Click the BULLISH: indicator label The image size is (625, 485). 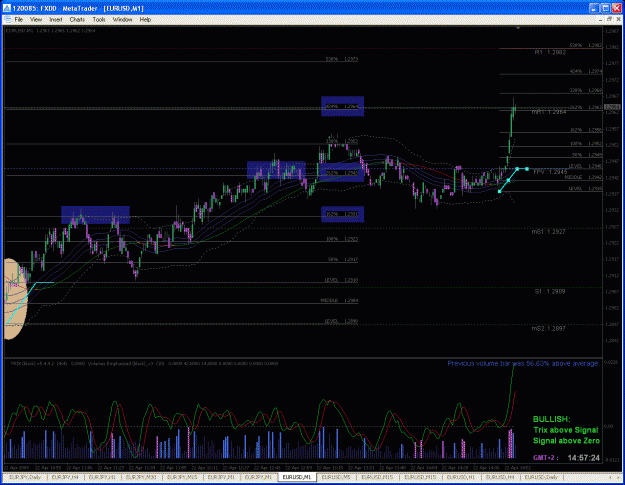point(552,419)
